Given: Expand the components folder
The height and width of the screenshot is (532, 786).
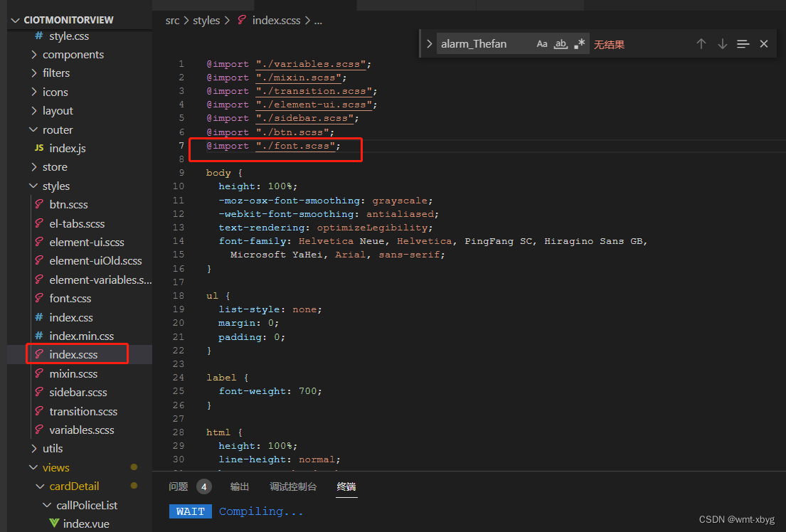Looking at the screenshot, I should click(34, 54).
